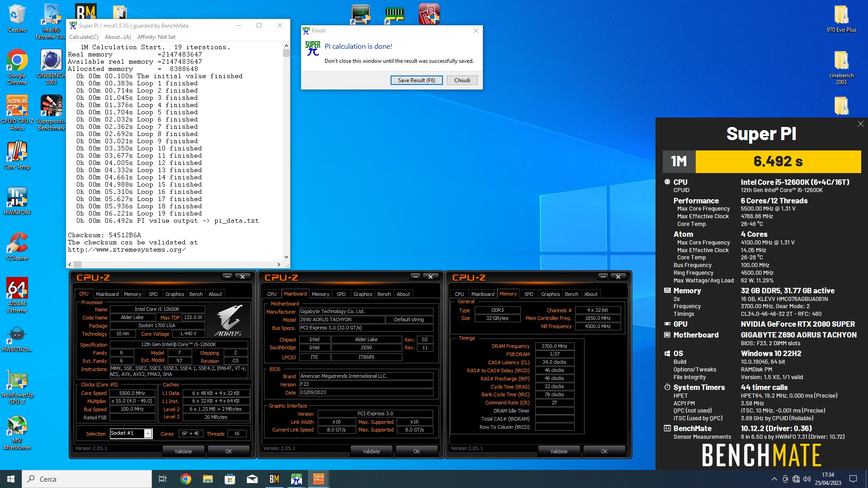This screenshot has width=868, height=488.
Task: Launch TechPowerUp GPU-Z desktop icon
Action: point(17,387)
